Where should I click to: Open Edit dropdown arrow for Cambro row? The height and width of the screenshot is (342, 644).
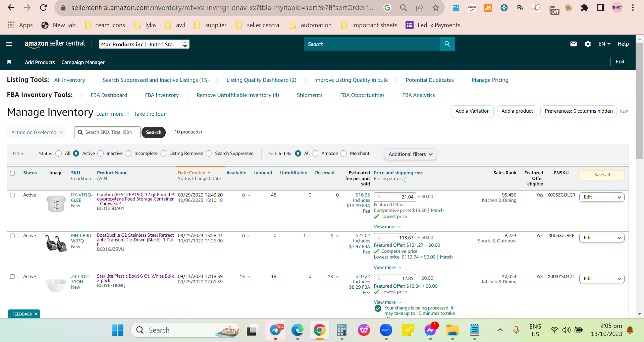(x=620, y=197)
